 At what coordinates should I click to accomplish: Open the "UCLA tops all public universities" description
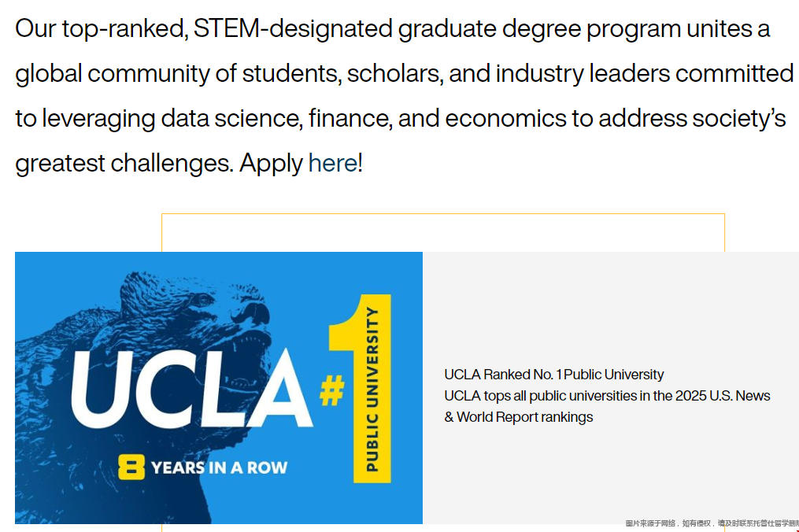point(607,396)
